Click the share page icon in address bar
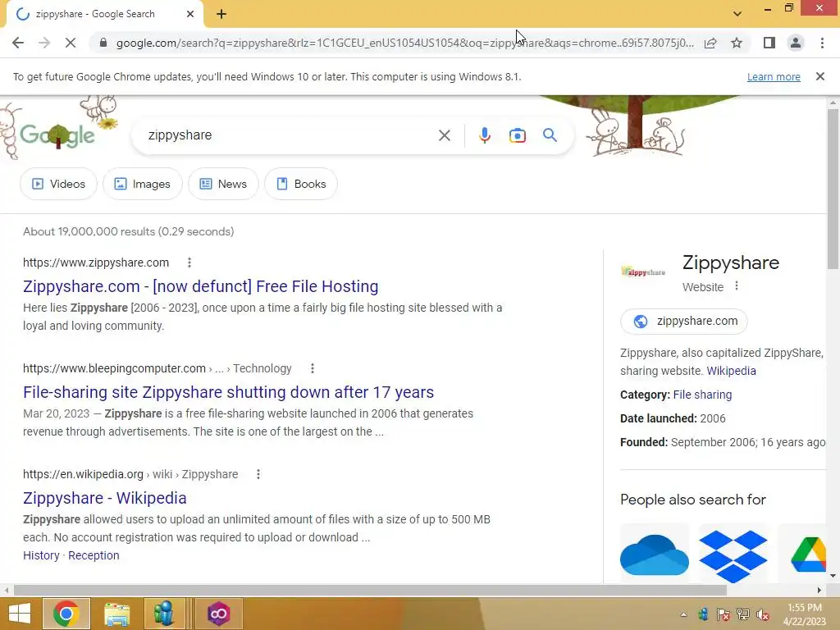Image resolution: width=840 pixels, height=630 pixels. coord(710,43)
